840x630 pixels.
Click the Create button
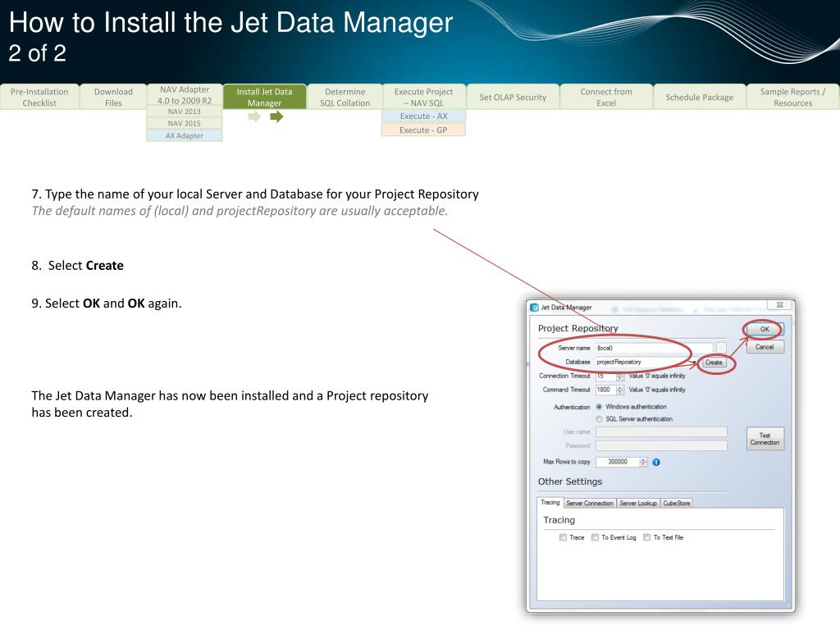714,363
